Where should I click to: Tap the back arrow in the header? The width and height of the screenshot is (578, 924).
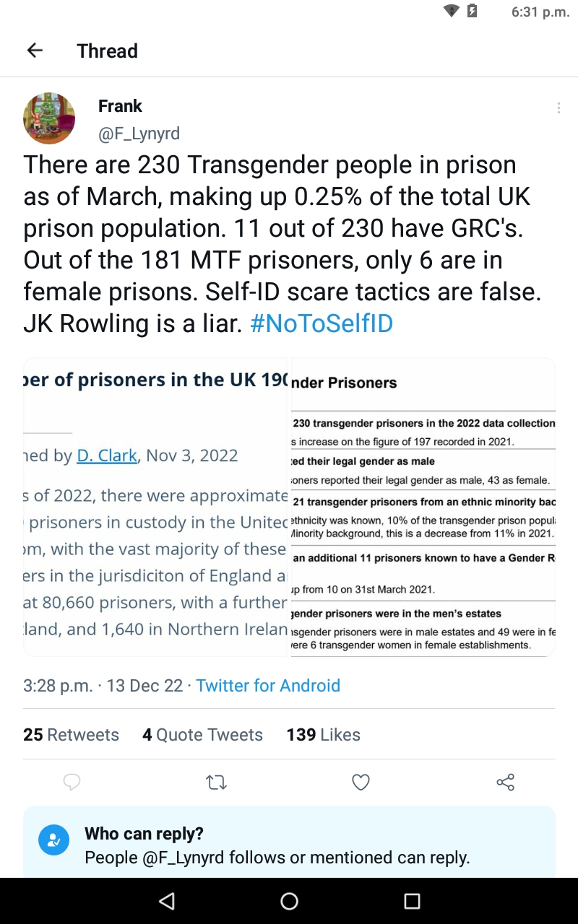click(x=35, y=51)
